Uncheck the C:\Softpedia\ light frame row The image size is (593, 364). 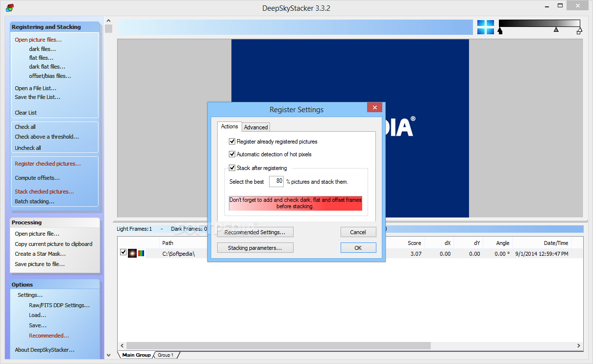[x=124, y=252]
